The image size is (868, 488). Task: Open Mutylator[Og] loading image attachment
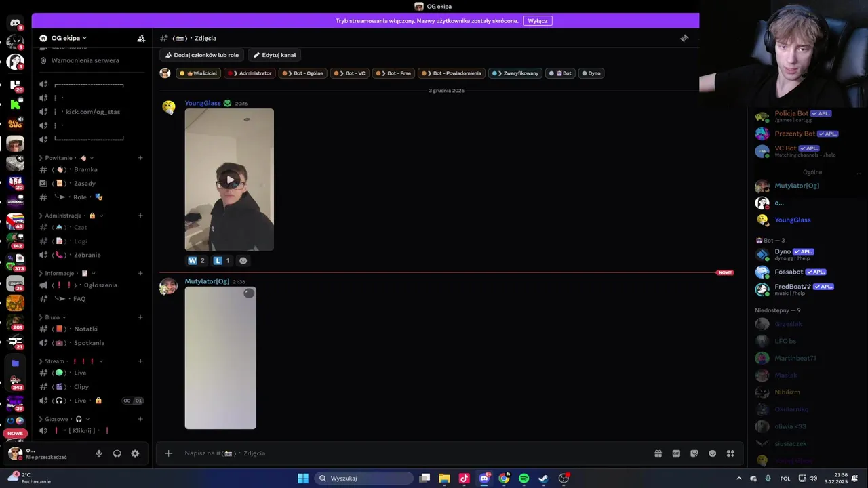220,358
